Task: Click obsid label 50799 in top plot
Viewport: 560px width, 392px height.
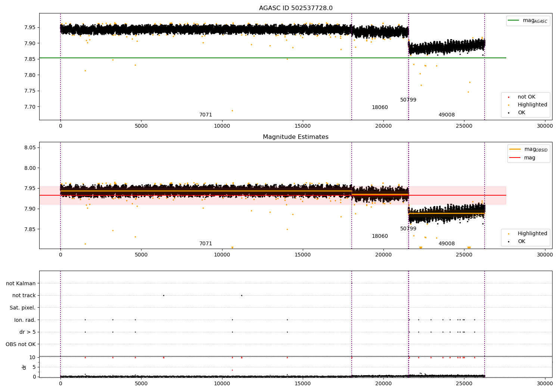Action: coord(408,100)
